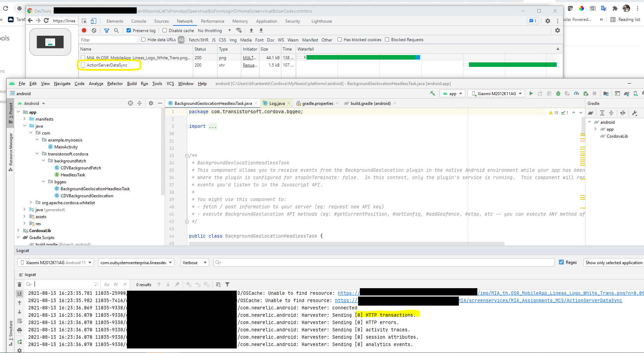Click the DevTools network Filter input
This screenshot has height=353, width=644.
[108, 40]
